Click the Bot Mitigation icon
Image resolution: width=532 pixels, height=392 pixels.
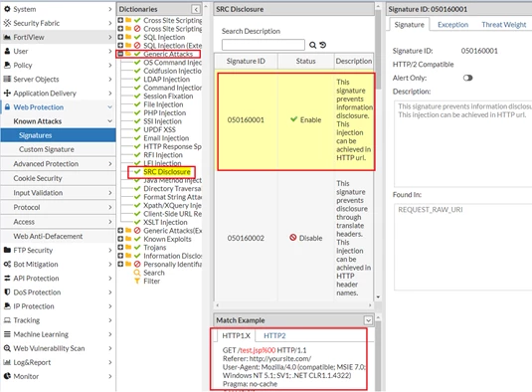point(7,264)
